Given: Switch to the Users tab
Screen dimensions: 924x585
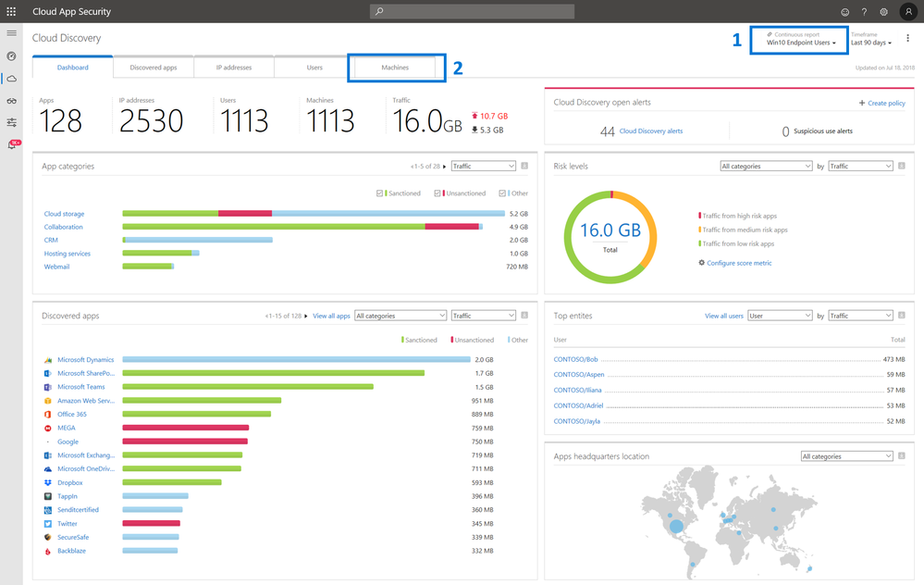Looking at the screenshot, I should (314, 68).
